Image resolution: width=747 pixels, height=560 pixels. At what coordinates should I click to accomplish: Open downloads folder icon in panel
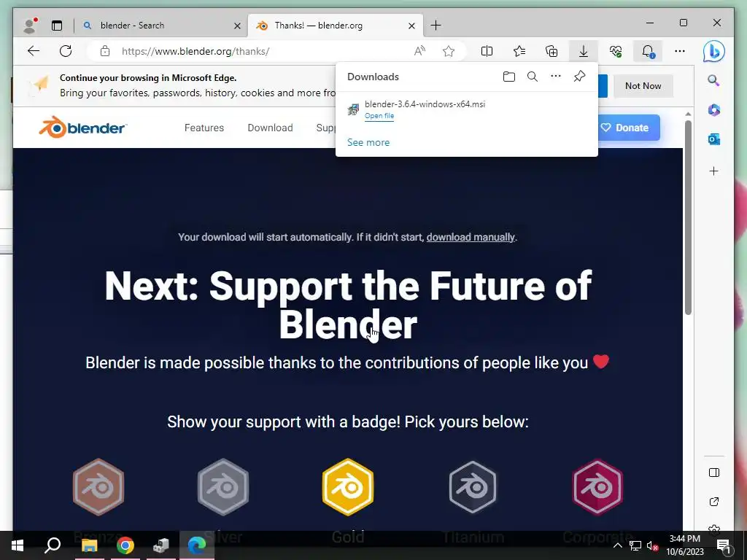[508, 77]
